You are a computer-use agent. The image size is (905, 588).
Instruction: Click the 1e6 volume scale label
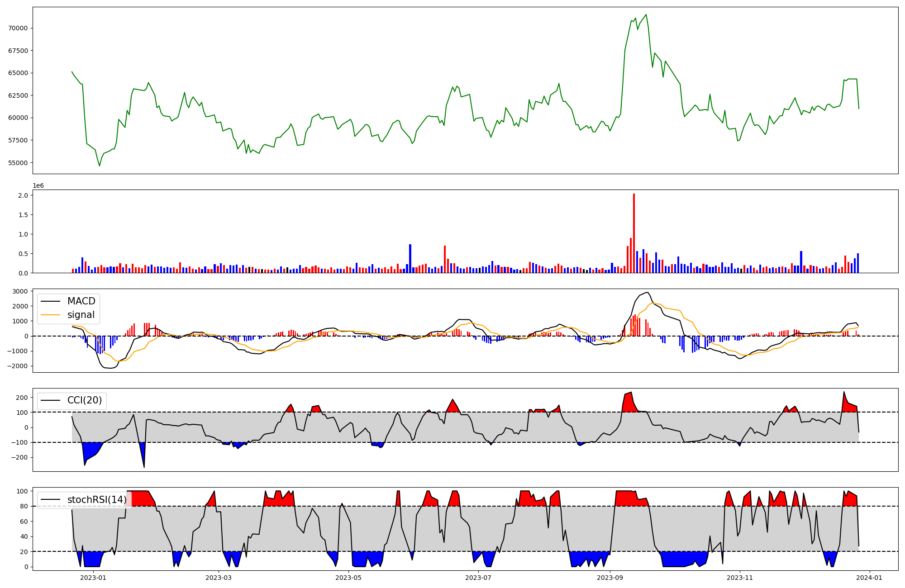pyautogui.click(x=38, y=185)
